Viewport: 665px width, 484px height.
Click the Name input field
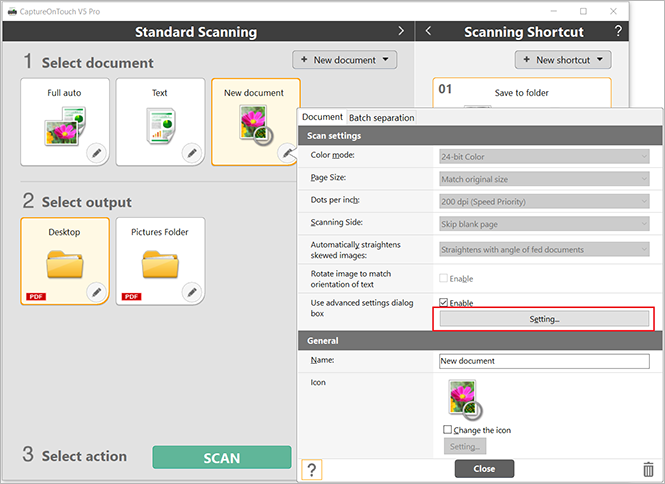coord(544,361)
